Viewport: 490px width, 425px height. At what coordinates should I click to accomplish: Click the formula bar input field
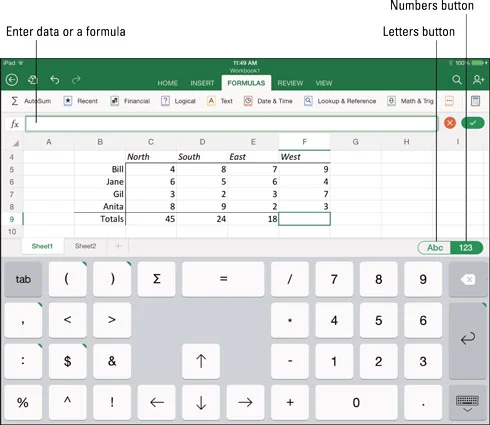point(231,124)
